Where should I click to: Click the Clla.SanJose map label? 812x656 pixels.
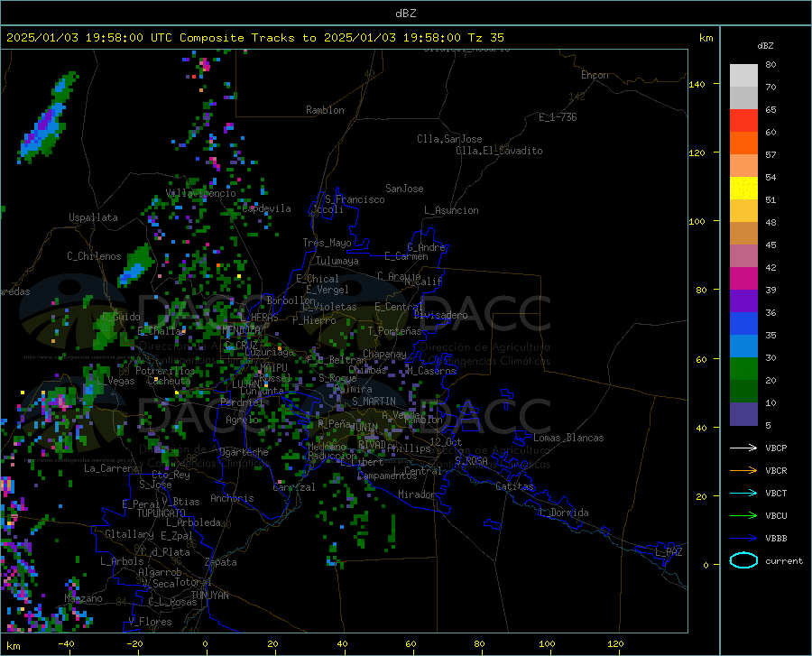(449, 139)
